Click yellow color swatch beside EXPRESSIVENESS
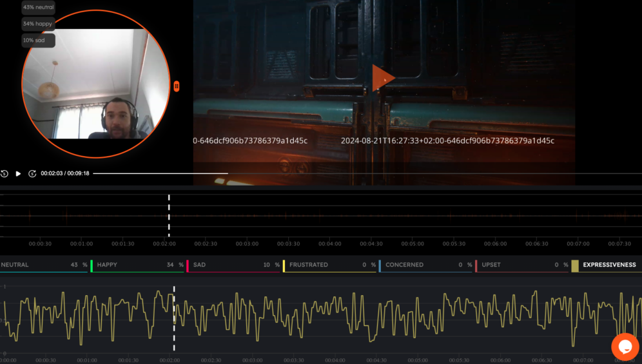The width and height of the screenshot is (642, 364). tap(575, 265)
